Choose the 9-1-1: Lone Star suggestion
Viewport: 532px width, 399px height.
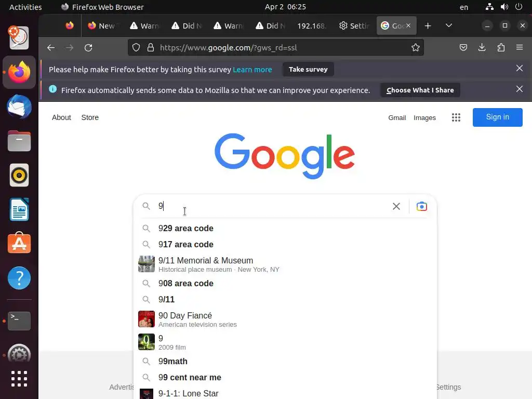285,393
